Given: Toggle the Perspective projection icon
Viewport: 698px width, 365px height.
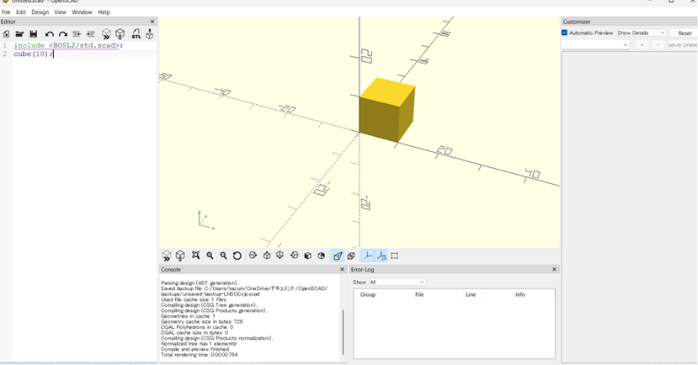Looking at the screenshot, I should [x=338, y=256].
